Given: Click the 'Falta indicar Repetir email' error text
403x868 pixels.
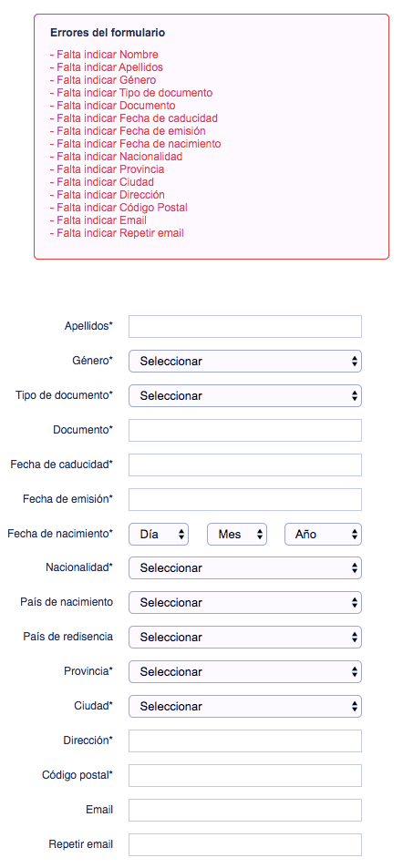Looking at the screenshot, I should click(x=117, y=233).
